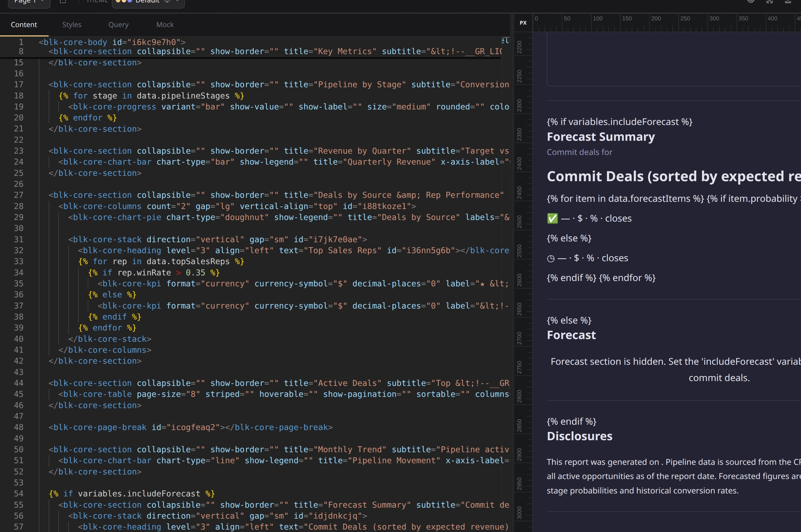Click the blk-core-page-break code line
801x532 pixels.
point(190,428)
